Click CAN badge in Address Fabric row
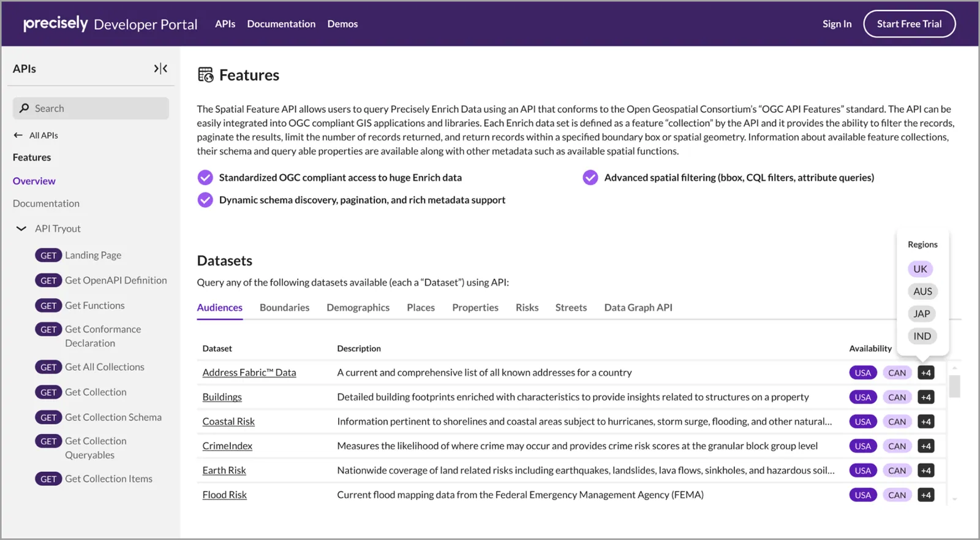Image resolution: width=980 pixels, height=540 pixels. click(897, 373)
